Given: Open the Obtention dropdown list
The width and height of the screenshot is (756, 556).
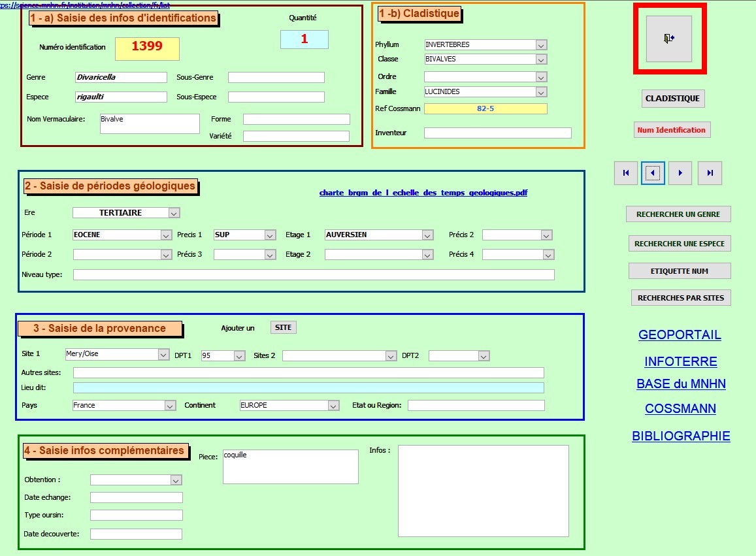Looking at the screenshot, I should pos(176,480).
